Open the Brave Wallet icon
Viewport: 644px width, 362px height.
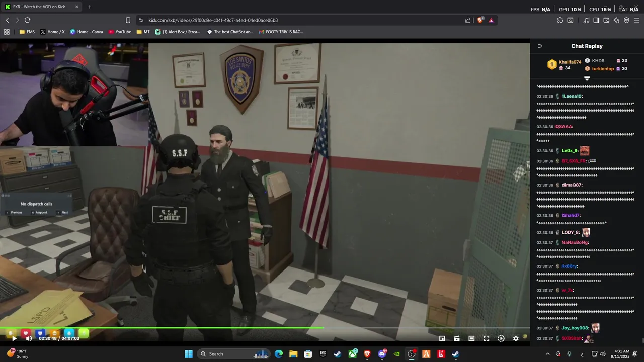tap(606, 20)
